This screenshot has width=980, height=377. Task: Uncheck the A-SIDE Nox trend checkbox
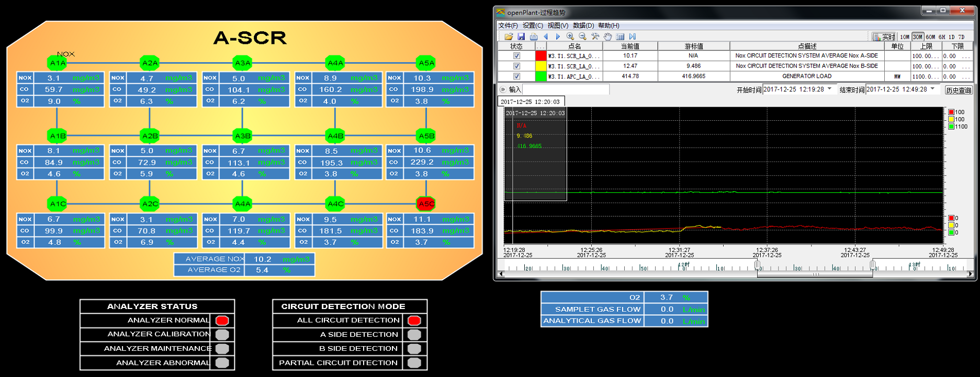(516, 56)
